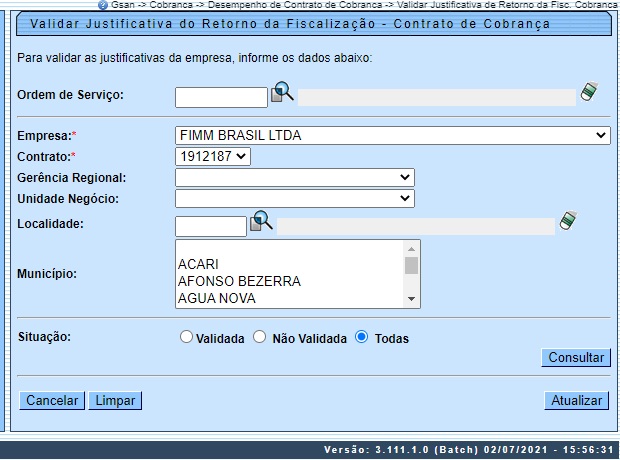Focus the Localidade code input field
The width and height of the screenshot is (620, 460).
[211, 227]
